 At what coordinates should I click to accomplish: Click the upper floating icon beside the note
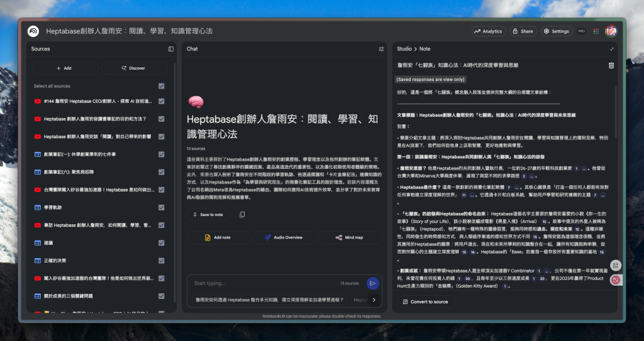point(615,266)
